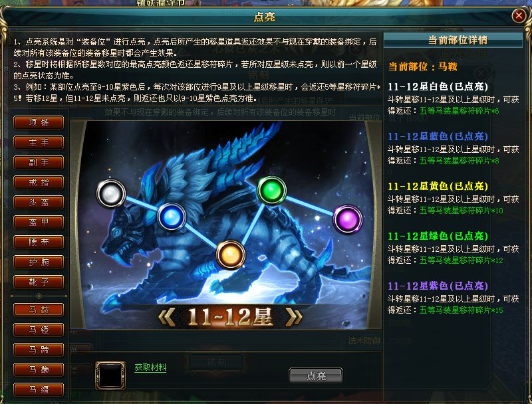Click the empty material item slot
Viewport: 532px width, 404px height.
pyautogui.click(x=110, y=375)
